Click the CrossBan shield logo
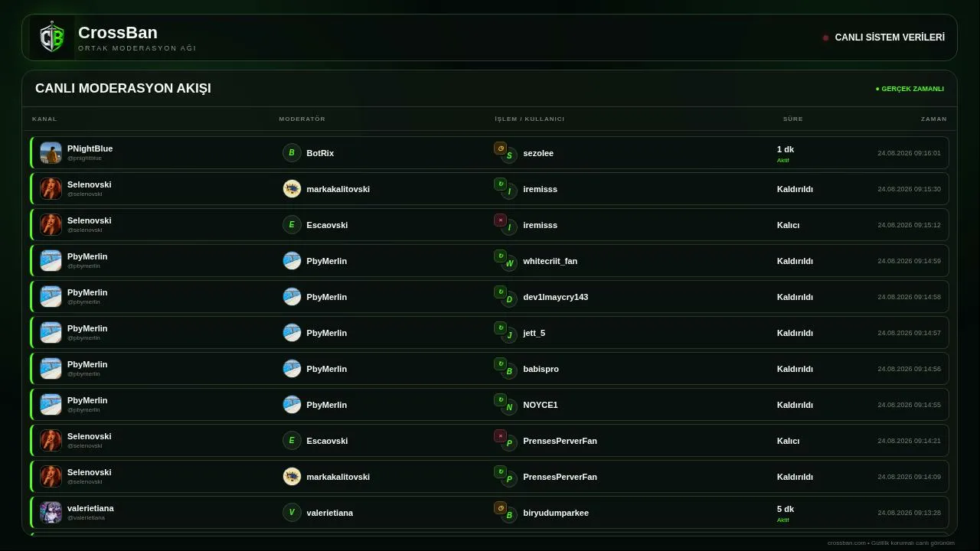 52,37
